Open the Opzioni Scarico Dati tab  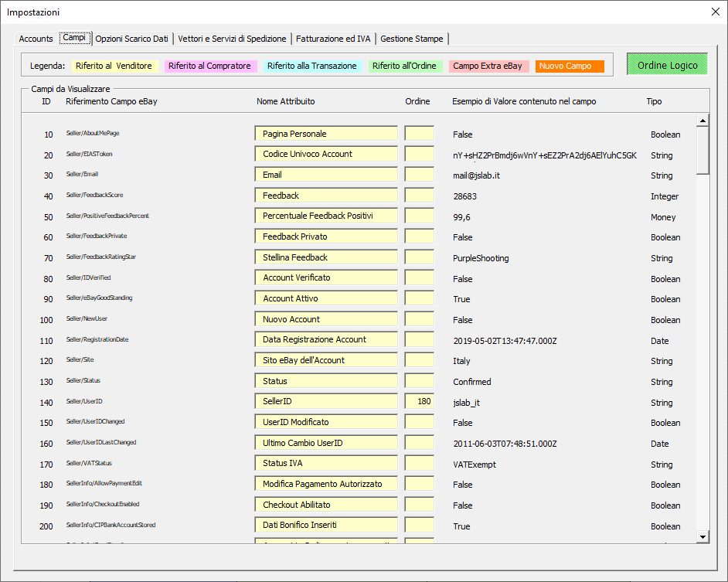[x=132, y=39]
